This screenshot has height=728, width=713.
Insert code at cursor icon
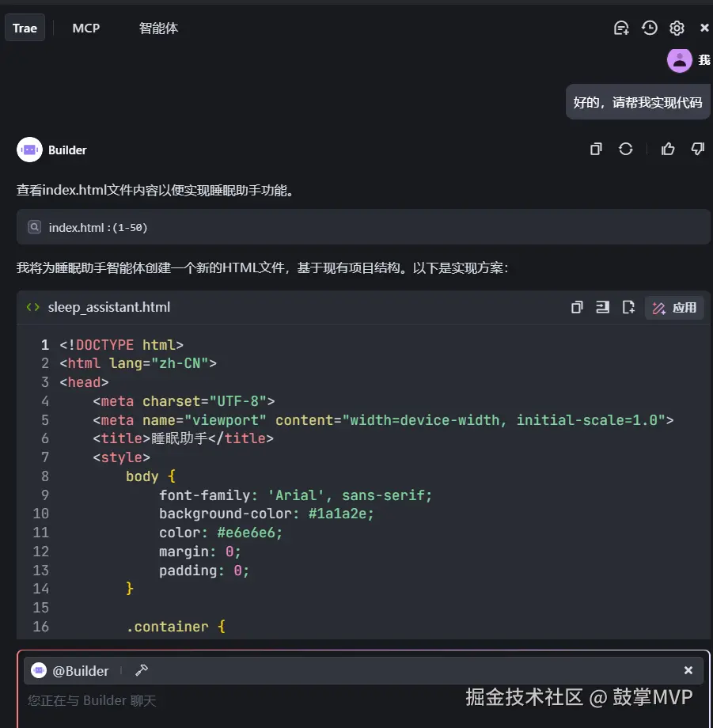tap(602, 307)
